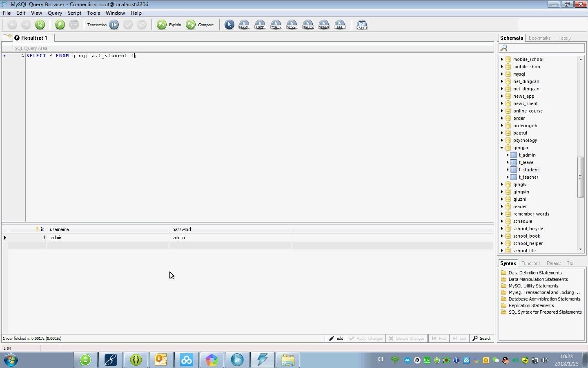Click the Discard Changes button
The width and height of the screenshot is (588, 368).
click(x=407, y=339)
